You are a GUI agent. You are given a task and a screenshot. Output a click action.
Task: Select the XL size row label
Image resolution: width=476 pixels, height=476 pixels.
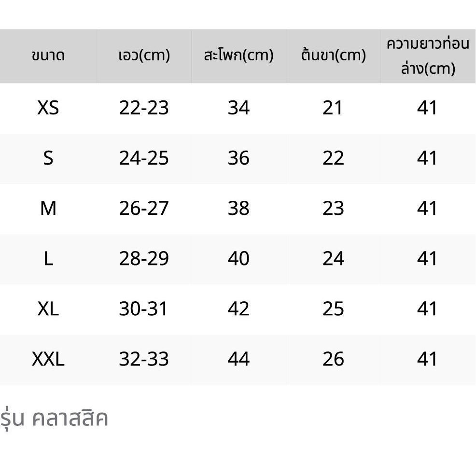(48, 308)
